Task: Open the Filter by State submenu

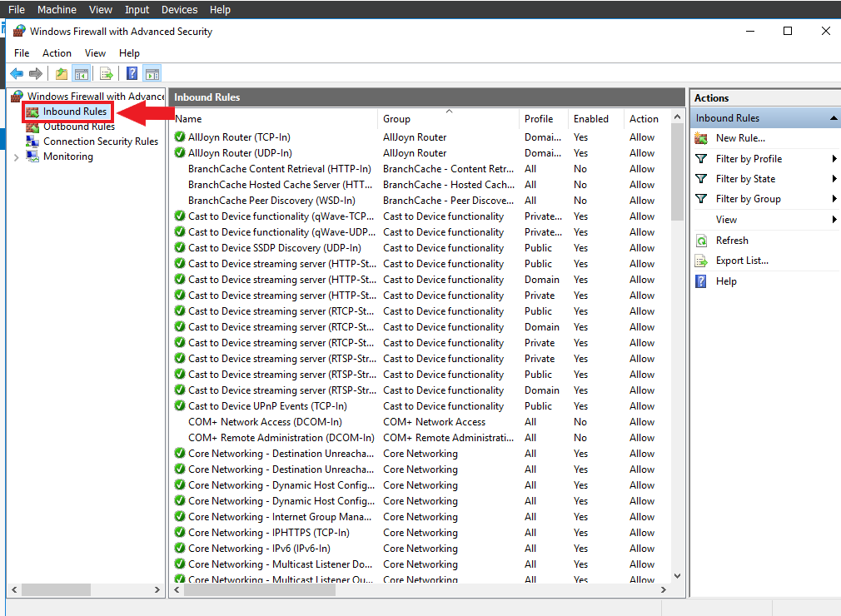Action: [744, 179]
